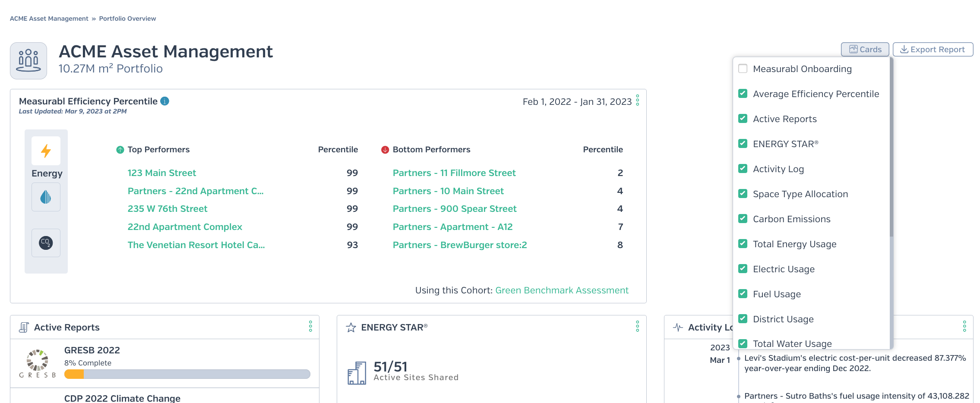Click red down-arrow Bottom Performers icon

click(385, 150)
